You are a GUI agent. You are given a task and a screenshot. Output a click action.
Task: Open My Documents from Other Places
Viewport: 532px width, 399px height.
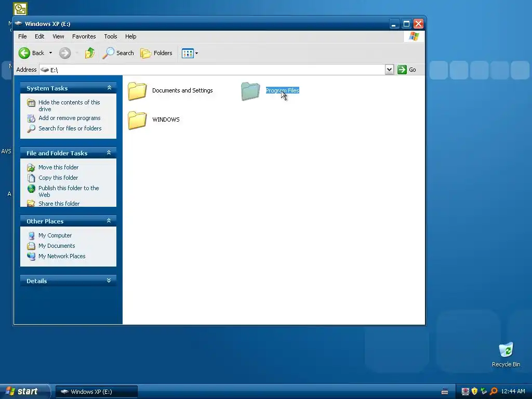57,246
